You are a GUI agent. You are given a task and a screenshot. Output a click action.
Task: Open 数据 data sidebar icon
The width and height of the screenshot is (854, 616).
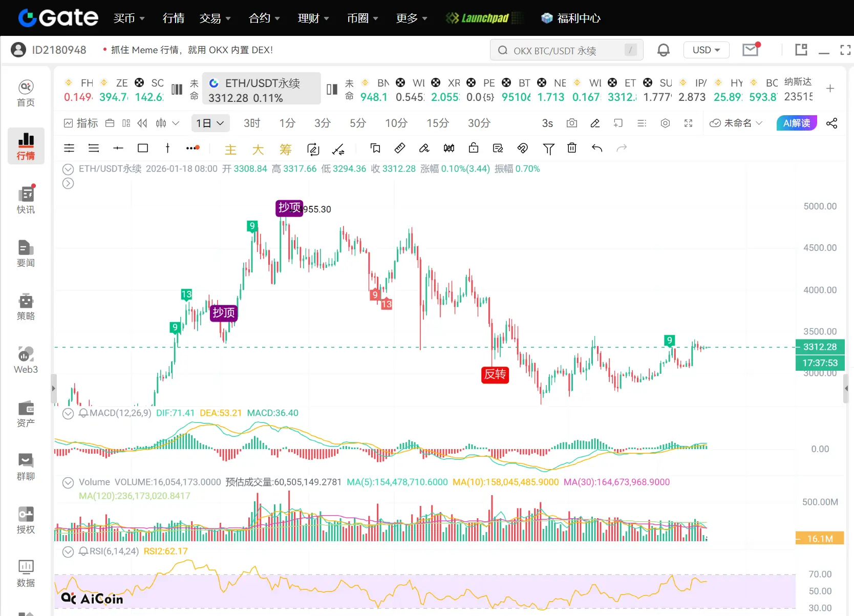[x=26, y=573]
